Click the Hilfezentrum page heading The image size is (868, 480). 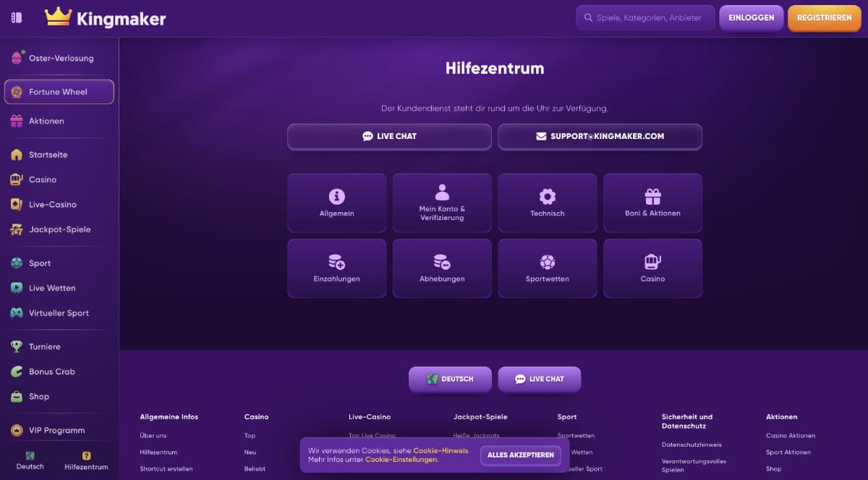[x=495, y=69]
